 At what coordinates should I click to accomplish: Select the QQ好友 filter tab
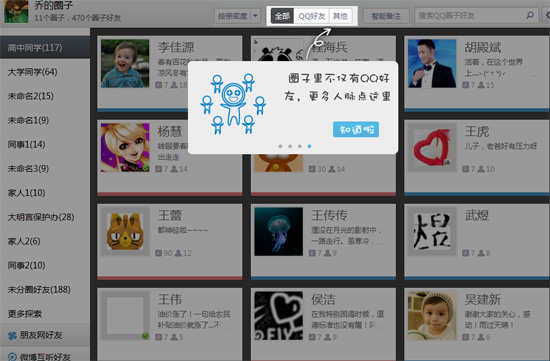pyautogui.click(x=311, y=16)
